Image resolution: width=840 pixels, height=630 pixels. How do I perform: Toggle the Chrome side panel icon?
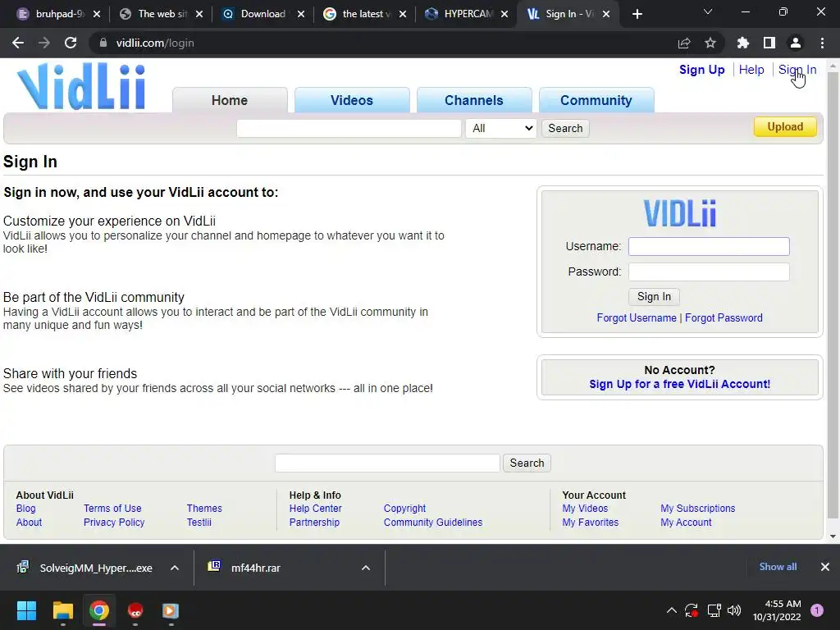pos(769,43)
